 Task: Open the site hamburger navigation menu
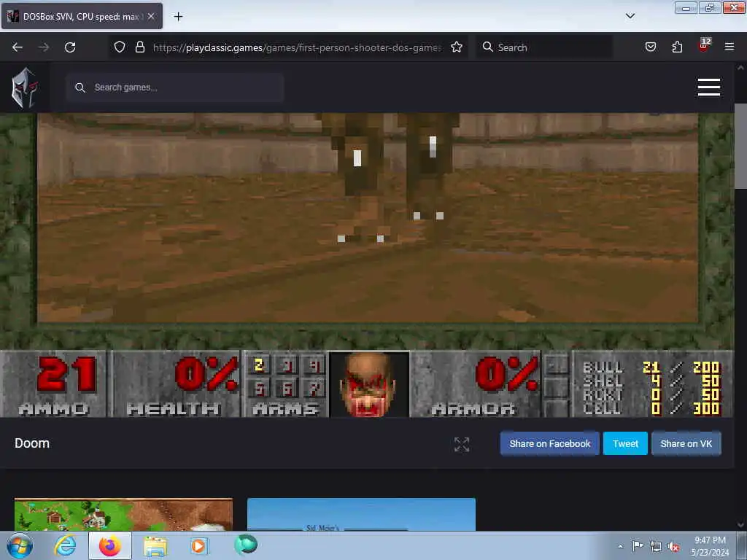pos(708,87)
